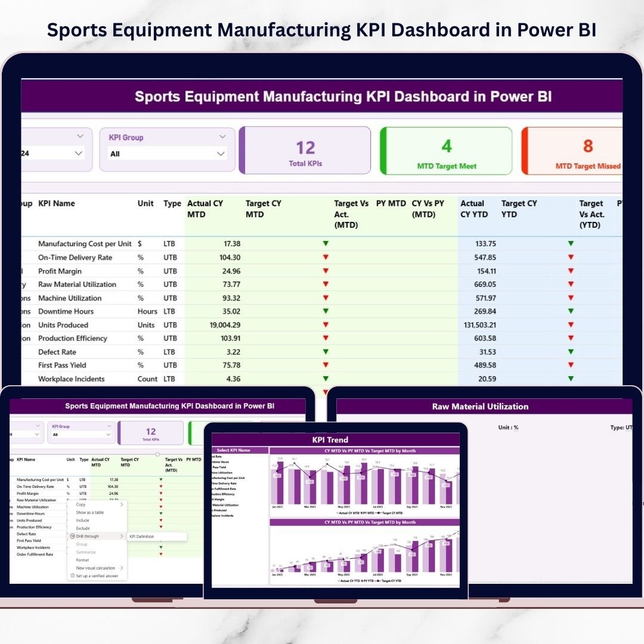Expand the New visual calculation submenu arrow
Screen dimensions: 644x644
[122, 568]
